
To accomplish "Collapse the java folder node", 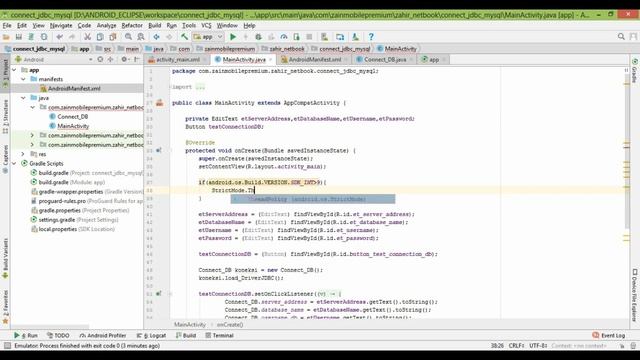I will [24, 98].
